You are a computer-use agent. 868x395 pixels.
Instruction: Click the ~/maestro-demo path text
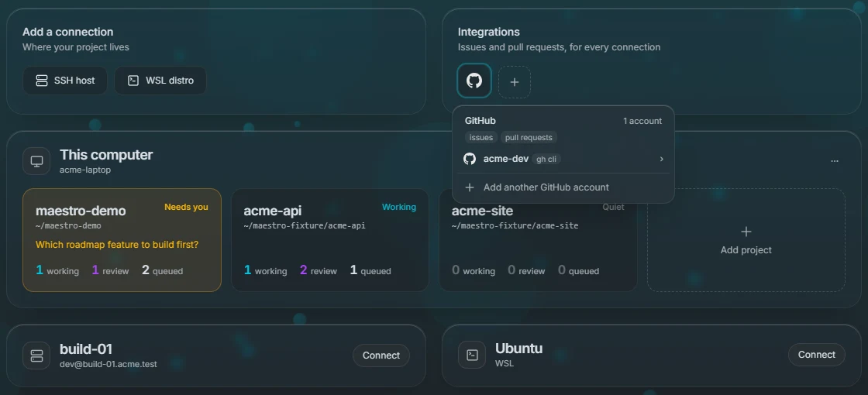(68, 225)
